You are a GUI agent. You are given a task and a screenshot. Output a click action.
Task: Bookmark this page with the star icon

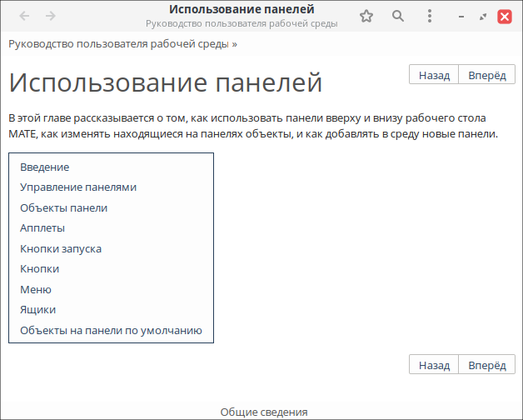click(366, 16)
